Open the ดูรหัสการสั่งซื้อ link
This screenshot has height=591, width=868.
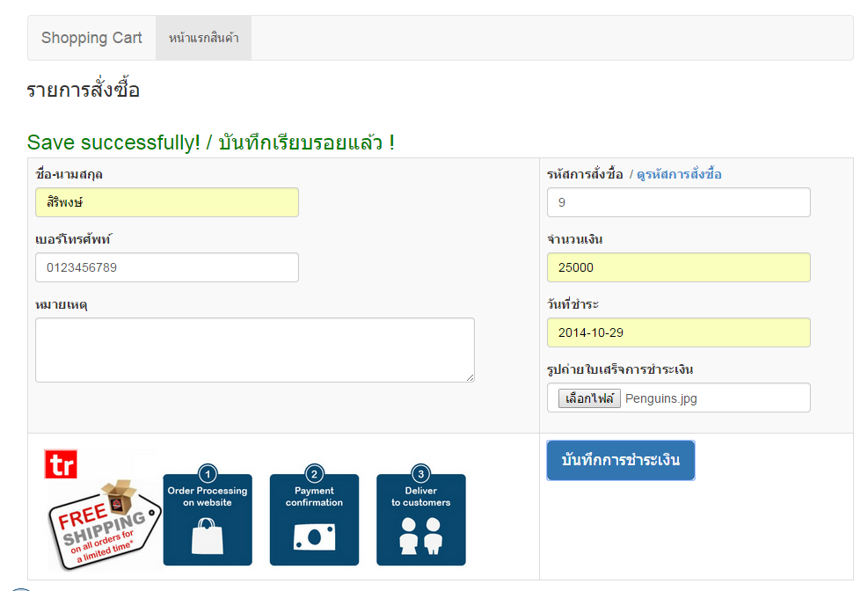(x=679, y=174)
